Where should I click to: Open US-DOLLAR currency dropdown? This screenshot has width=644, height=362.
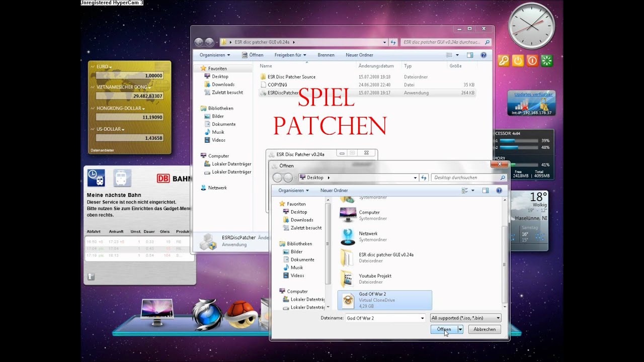pos(123,130)
